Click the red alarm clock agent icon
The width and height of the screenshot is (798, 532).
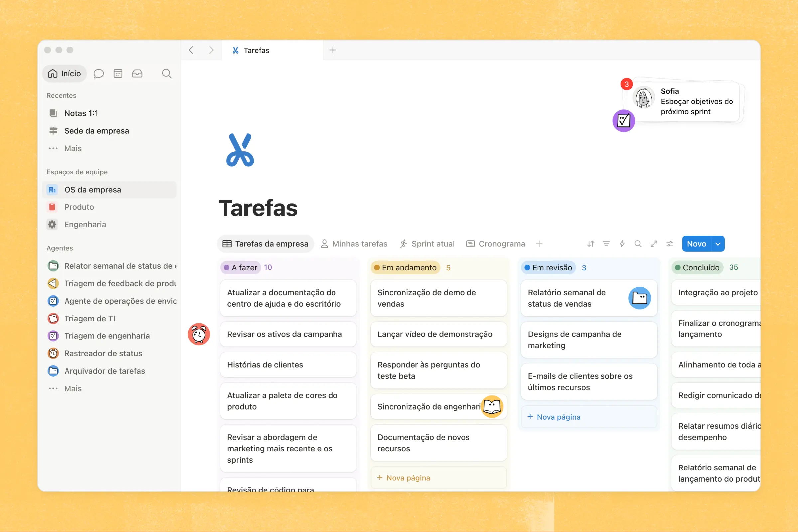tap(199, 334)
